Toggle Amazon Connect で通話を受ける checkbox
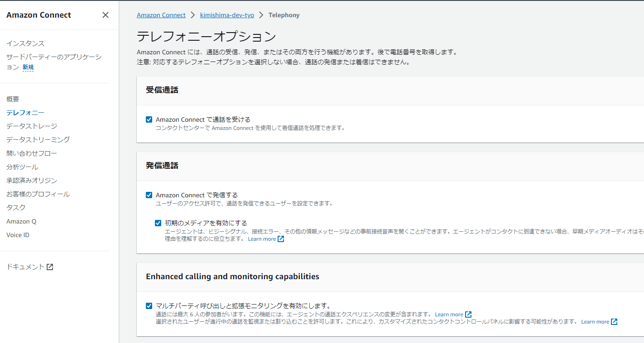The image size is (644, 343). coord(149,119)
